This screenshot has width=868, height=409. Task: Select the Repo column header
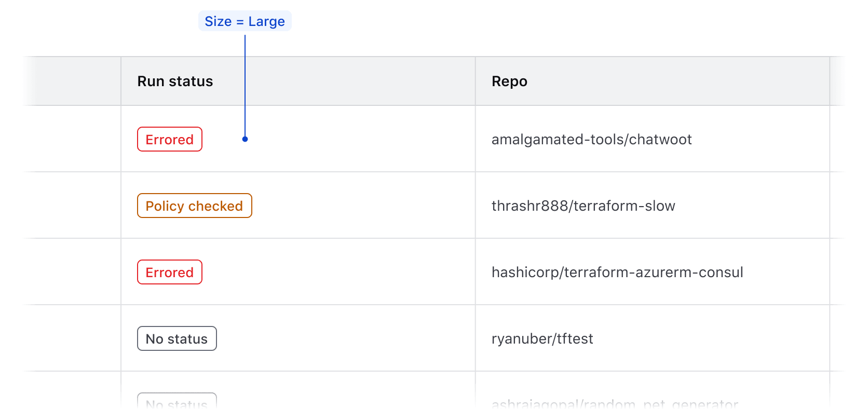tap(509, 81)
